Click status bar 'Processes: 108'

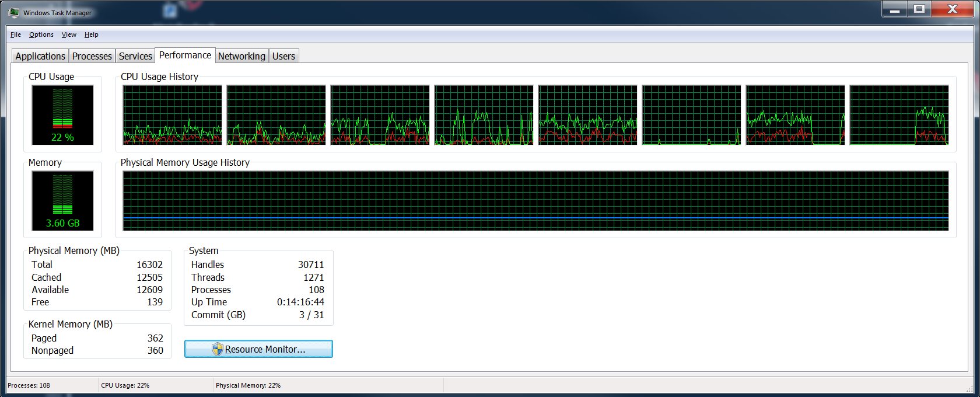click(x=29, y=385)
